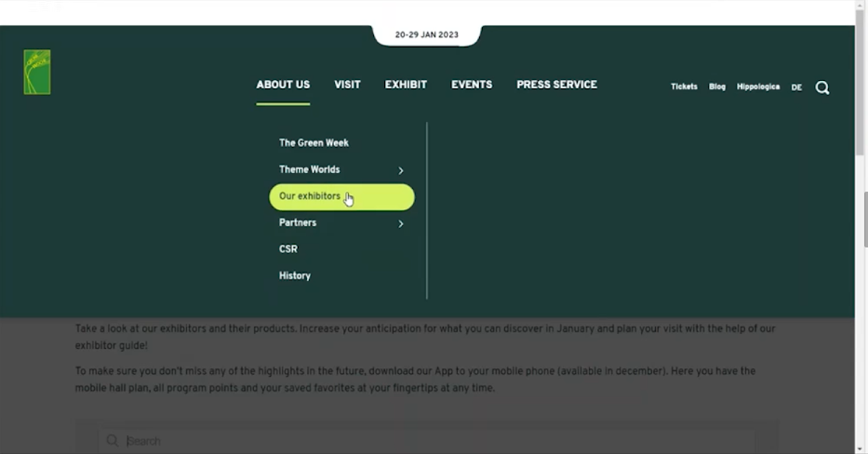Image resolution: width=868 pixels, height=454 pixels.
Task: Focus the exhibitor Search input field
Action: (x=426, y=441)
